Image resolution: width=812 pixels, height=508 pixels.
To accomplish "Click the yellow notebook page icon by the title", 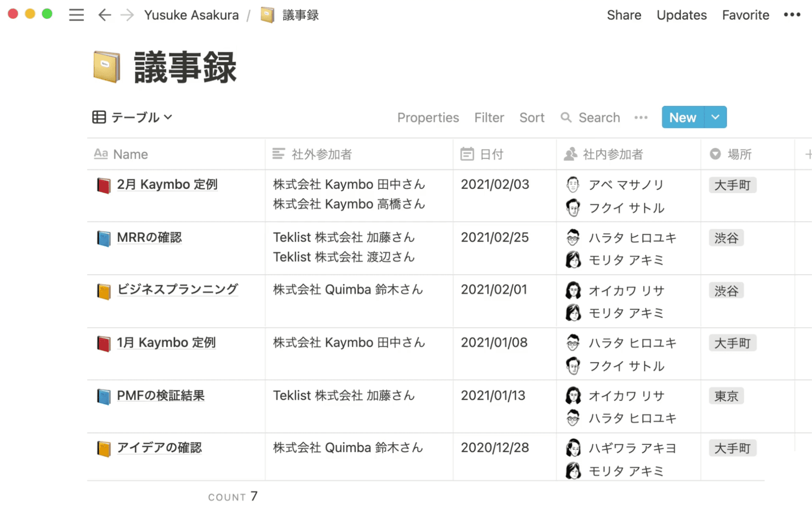I will pyautogui.click(x=106, y=67).
